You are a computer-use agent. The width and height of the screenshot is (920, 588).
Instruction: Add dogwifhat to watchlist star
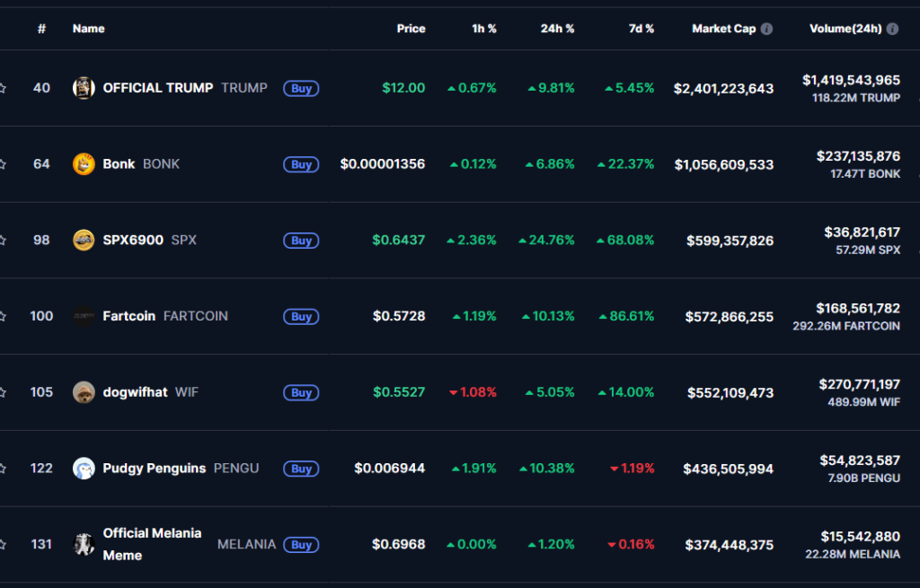[x=3, y=392]
